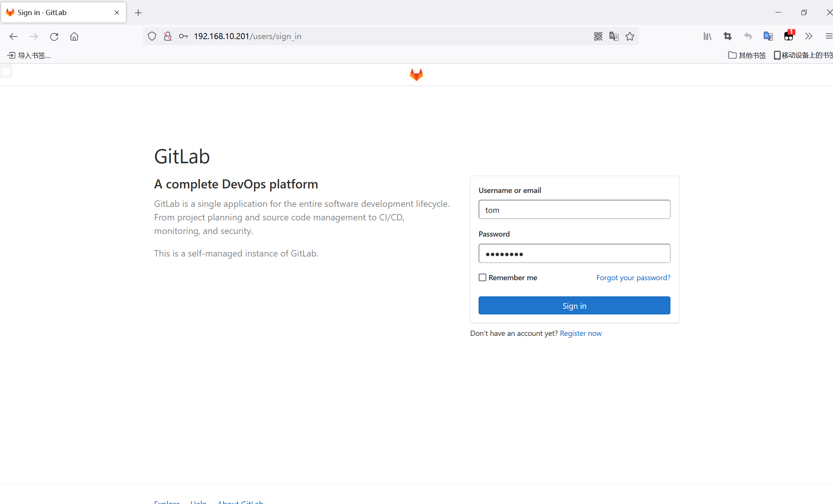833x504 pixels.
Task: Click the translate page icon
Action: click(614, 36)
